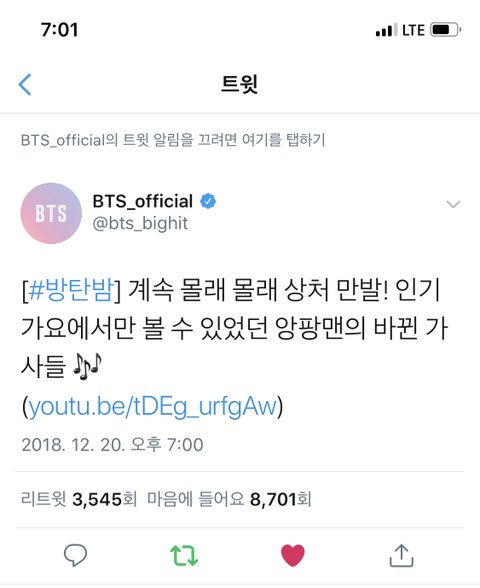Open the BTS profile avatar
480x588 pixels.
tap(51, 213)
